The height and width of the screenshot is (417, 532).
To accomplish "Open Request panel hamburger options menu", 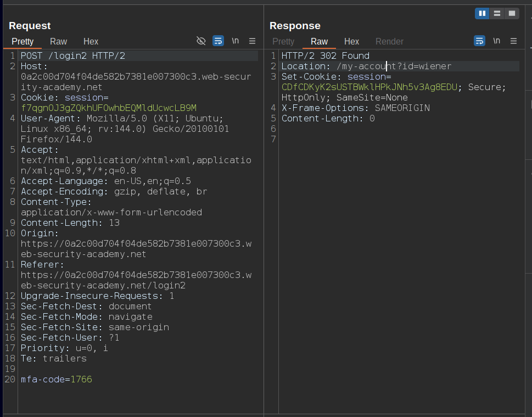I will (253, 41).
